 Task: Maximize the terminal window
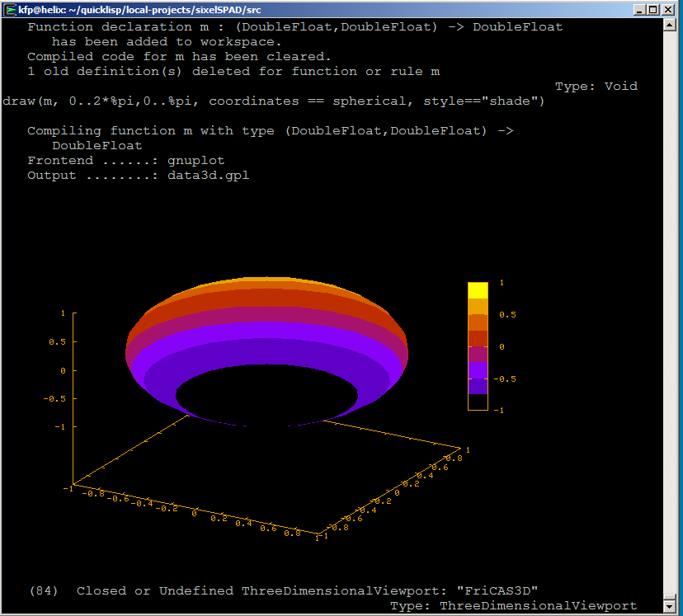point(654,9)
